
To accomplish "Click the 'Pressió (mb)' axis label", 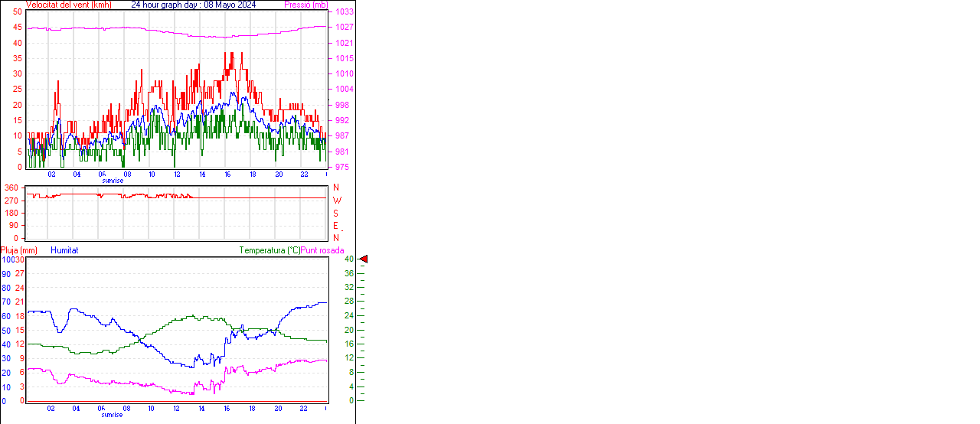I will [x=306, y=5].
